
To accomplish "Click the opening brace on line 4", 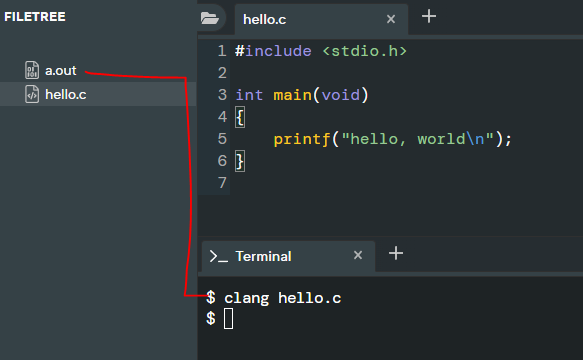I will (240, 117).
